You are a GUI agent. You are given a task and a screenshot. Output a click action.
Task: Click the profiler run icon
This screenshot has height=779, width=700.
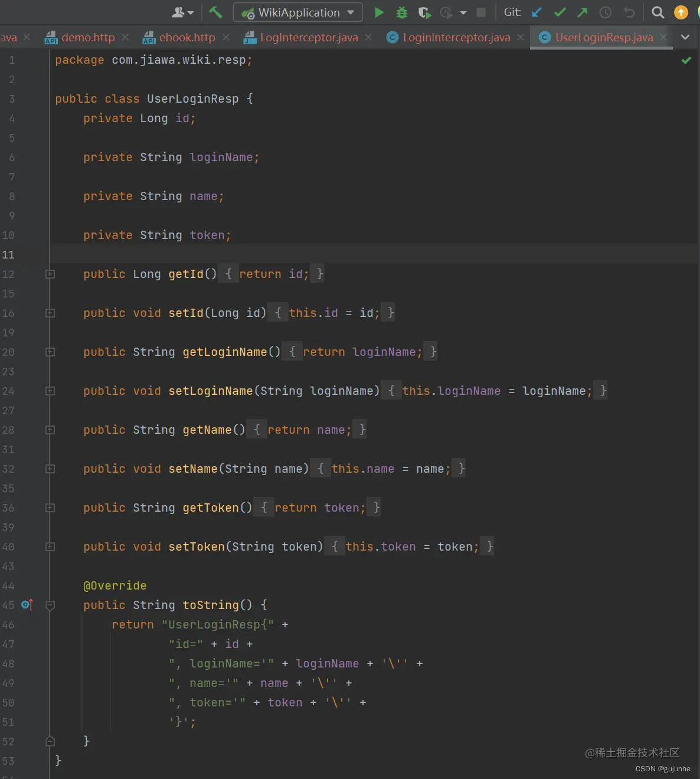point(446,12)
